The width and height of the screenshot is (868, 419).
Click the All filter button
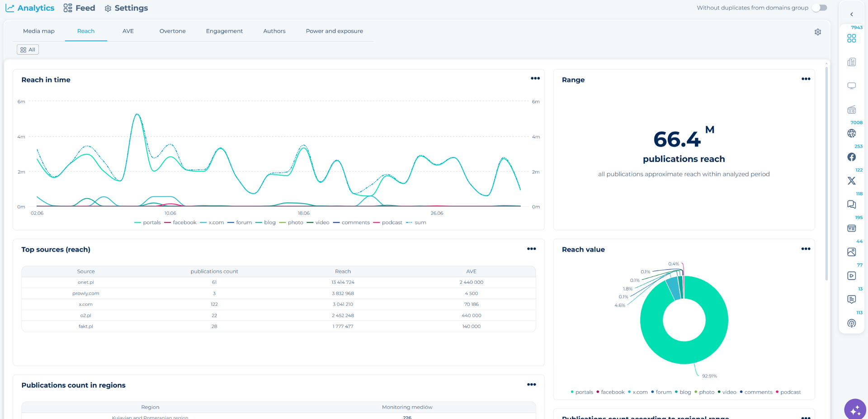coord(28,50)
